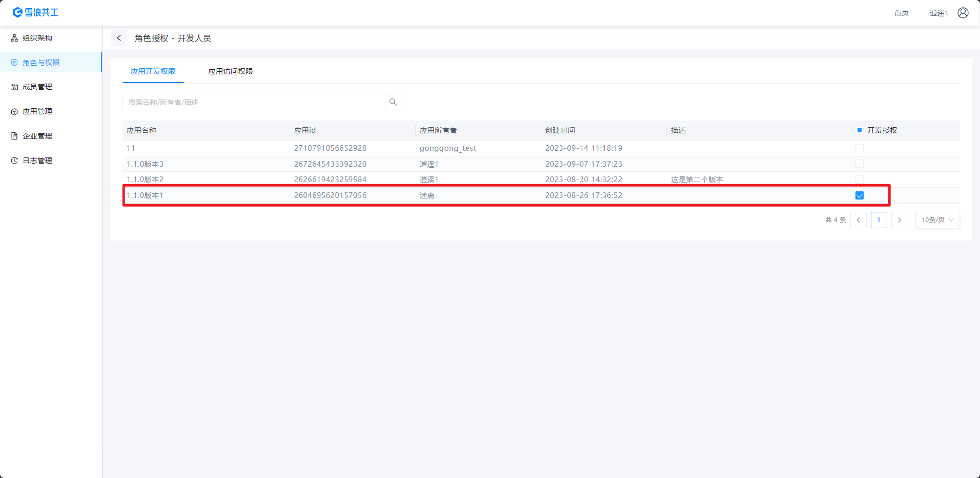Toggle the select-all 开发授权 header checkbox

click(860, 130)
